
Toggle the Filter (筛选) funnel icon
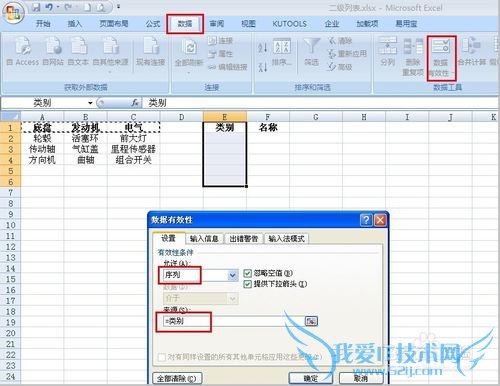pyautogui.click(x=311, y=52)
